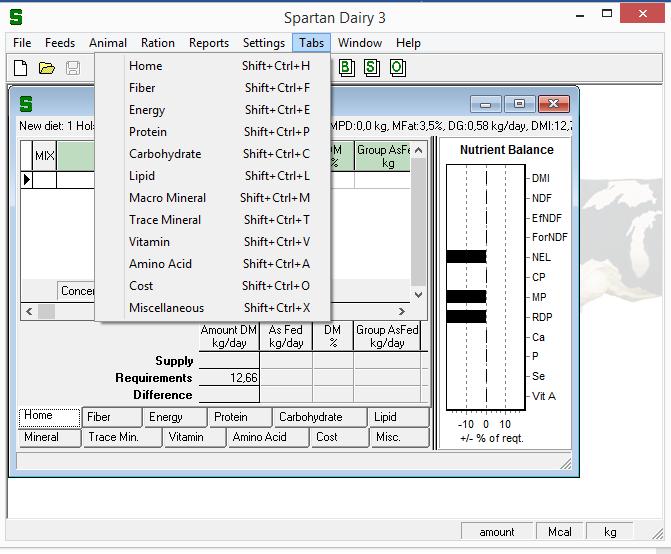Screen dimensions: 671x554
Task: Click the horizontal scrollbar thumb in feed grid
Action: pyautogui.click(x=46, y=311)
